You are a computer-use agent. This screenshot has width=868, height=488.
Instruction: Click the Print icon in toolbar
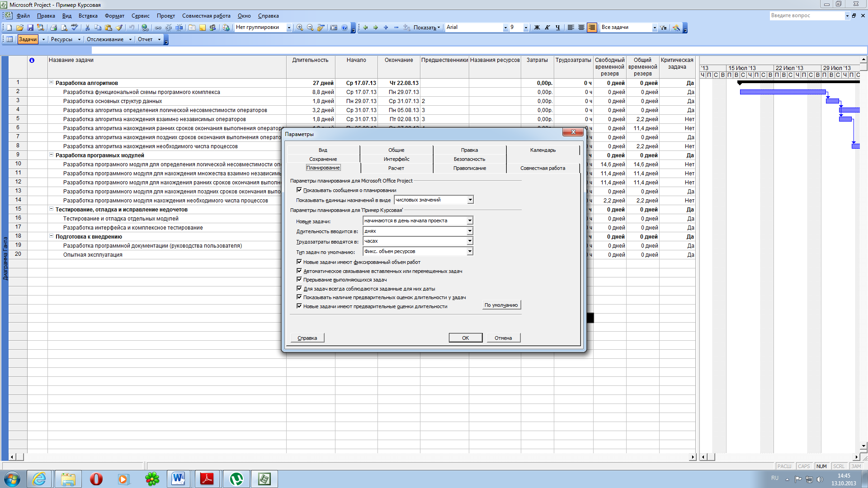click(54, 28)
